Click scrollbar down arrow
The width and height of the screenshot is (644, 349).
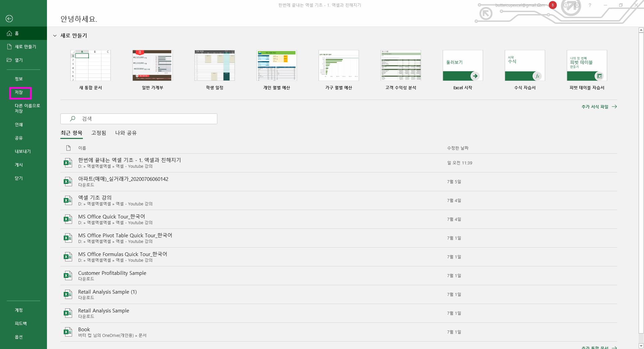641,346
